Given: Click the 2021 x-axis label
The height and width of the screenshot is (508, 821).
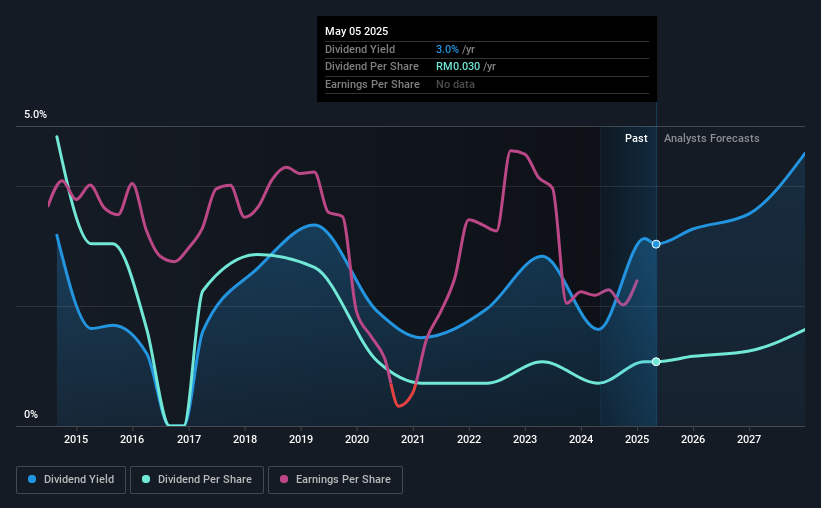Looking at the screenshot, I should [413, 439].
